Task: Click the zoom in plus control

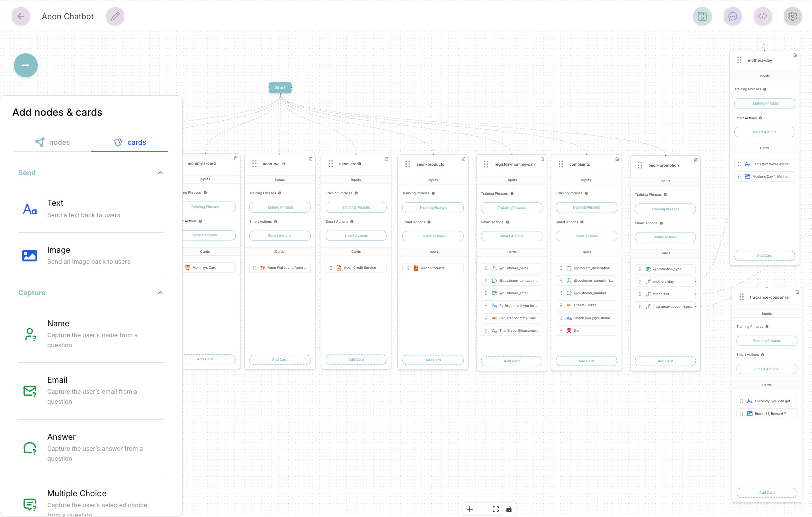Action: tap(470, 509)
